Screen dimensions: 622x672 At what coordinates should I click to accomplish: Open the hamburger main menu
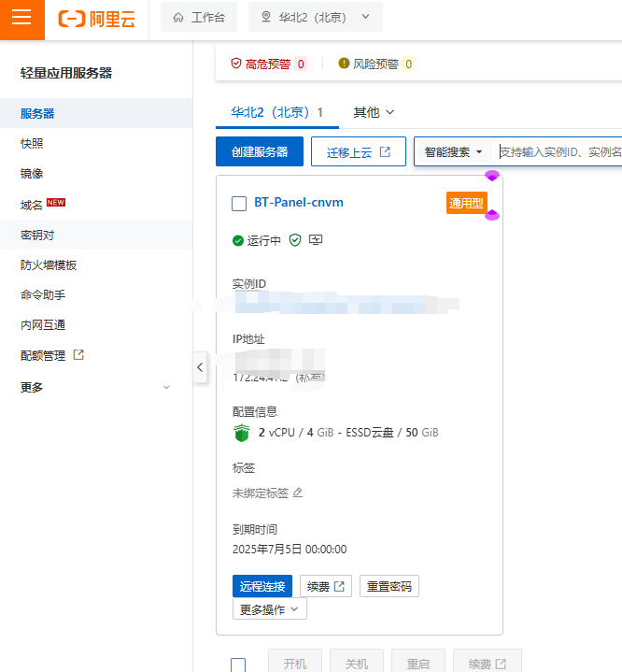coord(21,18)
